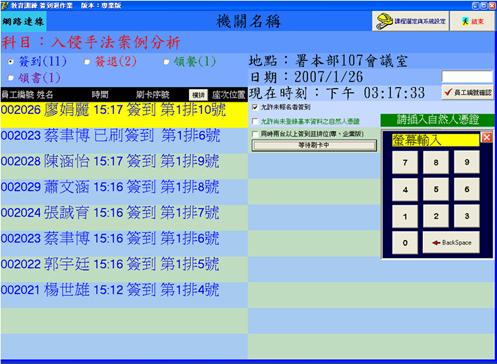Viewport: 497px width, 364px height.
Task: Select highlighted row 002026 廖娟麗
Action: (124, 115)
